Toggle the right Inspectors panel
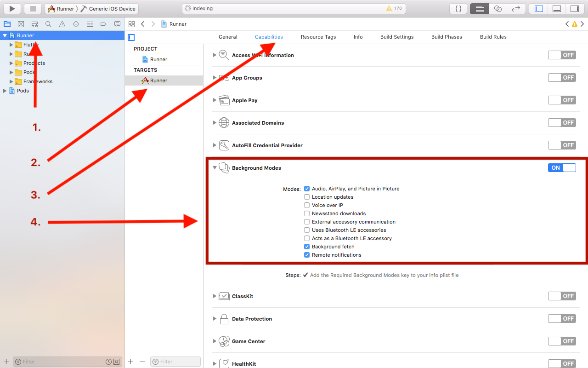Screen dimensions: 588x368 click(575, 8)
